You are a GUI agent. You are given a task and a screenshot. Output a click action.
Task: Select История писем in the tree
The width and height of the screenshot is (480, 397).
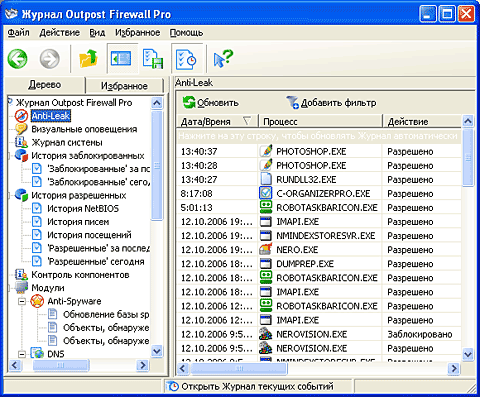coord(78,222)
